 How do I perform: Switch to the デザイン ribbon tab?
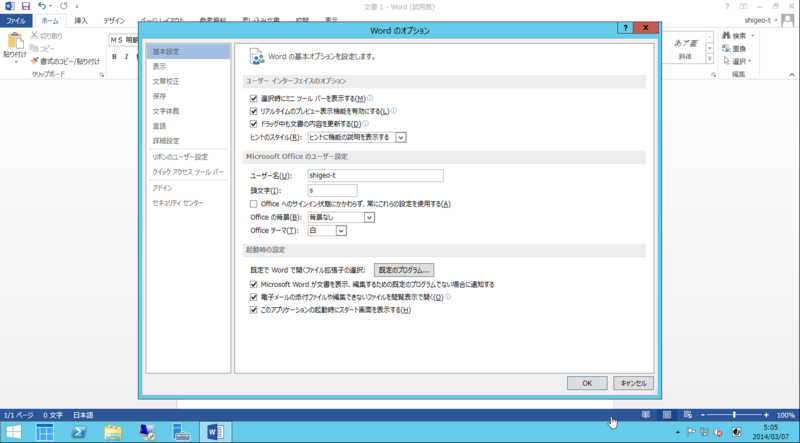click(x=114, y=21)
